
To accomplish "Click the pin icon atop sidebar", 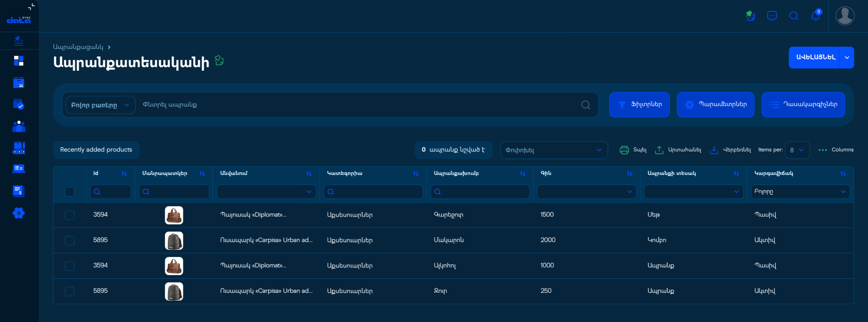I will (x=19, y=41).
